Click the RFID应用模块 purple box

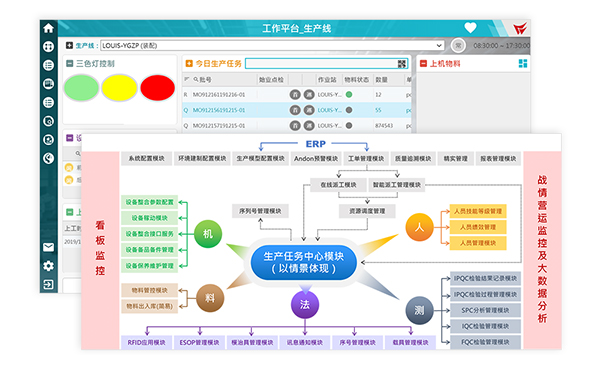coord(147,342)
